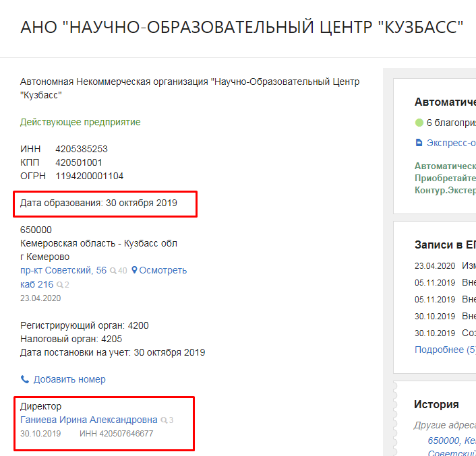The width and height of the screenshot is (476, 456).
Task: Click Кемеровская область - Кузбасс обл text
Action: point(98,243)
